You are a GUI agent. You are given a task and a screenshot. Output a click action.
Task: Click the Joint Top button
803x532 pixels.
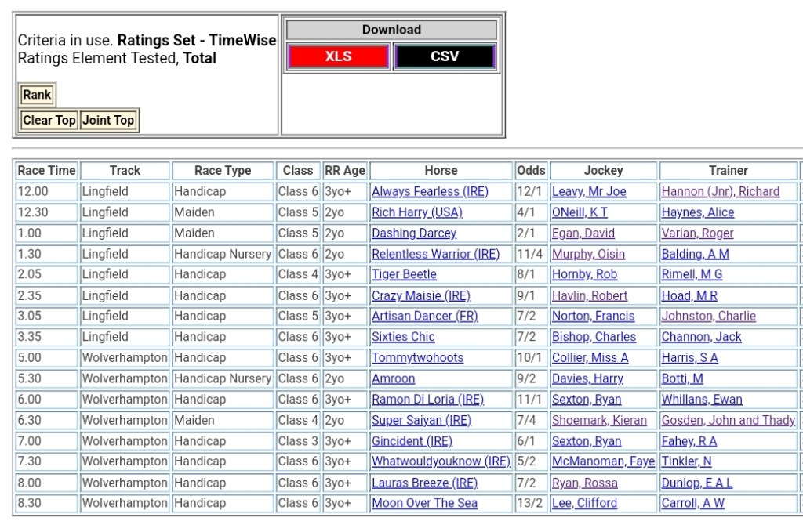click(x=109, y=121)
